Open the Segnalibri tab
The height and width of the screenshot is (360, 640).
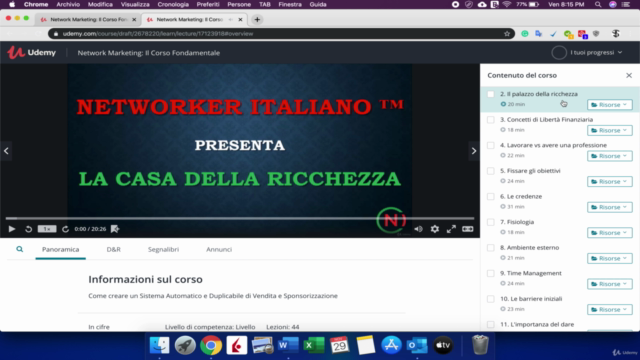(163, 249)
